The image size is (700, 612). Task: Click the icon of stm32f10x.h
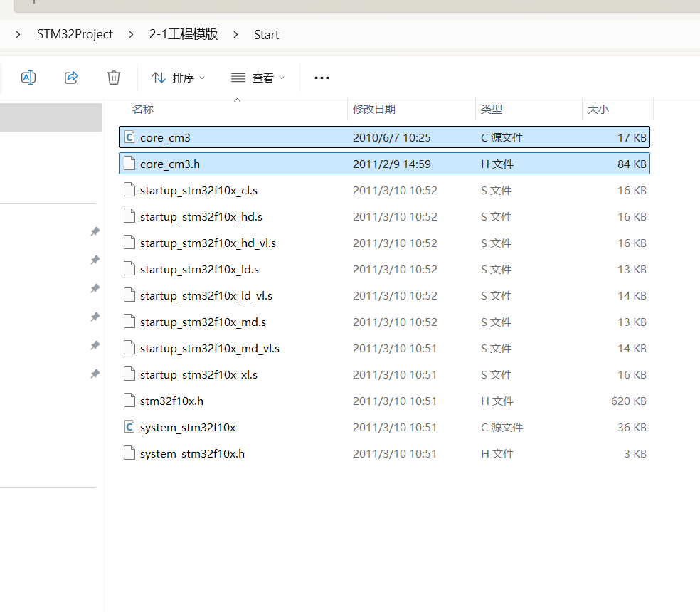pos(129,401)
